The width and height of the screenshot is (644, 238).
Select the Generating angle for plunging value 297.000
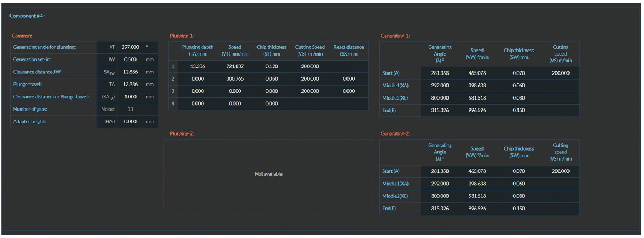tap(130, 47)
